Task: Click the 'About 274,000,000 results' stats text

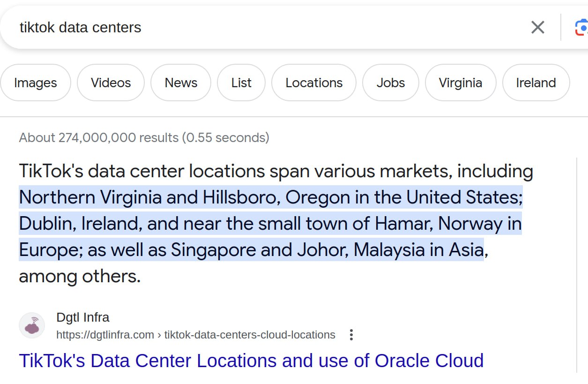Action: coord(144,137)
